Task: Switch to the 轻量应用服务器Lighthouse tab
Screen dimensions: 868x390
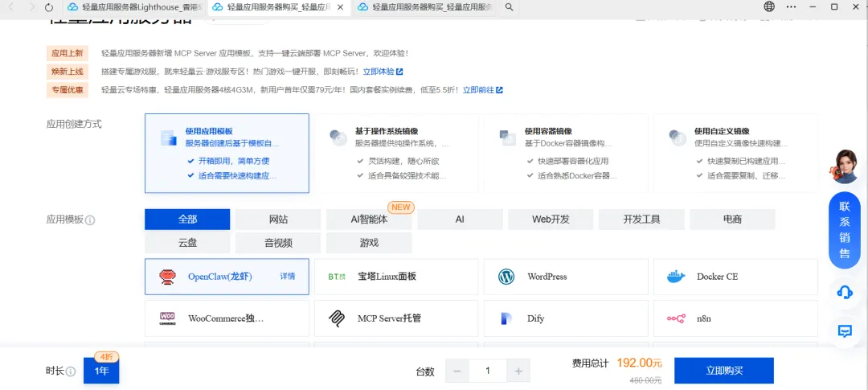Action: click(134, 7)
